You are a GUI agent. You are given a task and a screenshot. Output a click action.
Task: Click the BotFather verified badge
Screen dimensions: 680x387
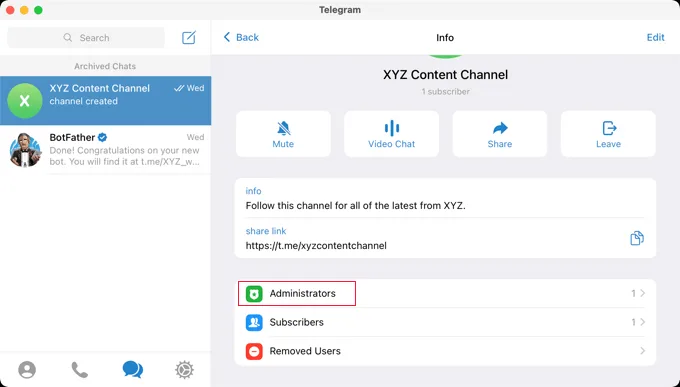click(102, 138)
